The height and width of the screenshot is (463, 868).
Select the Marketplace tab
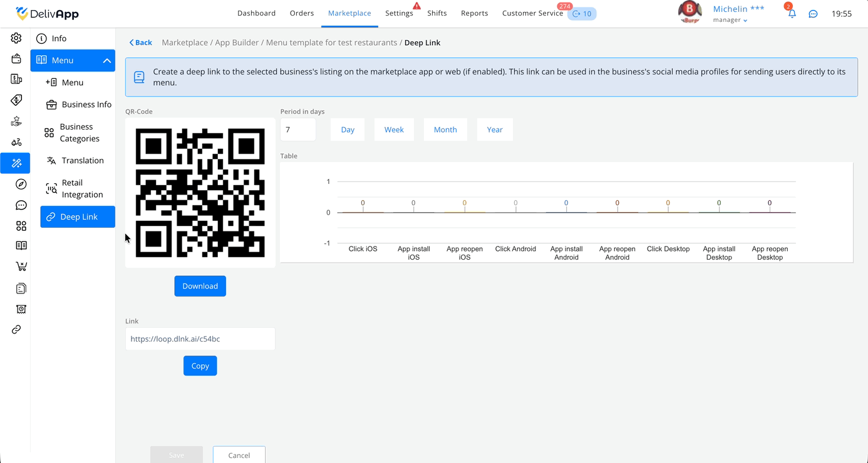(x=349, y=13)
